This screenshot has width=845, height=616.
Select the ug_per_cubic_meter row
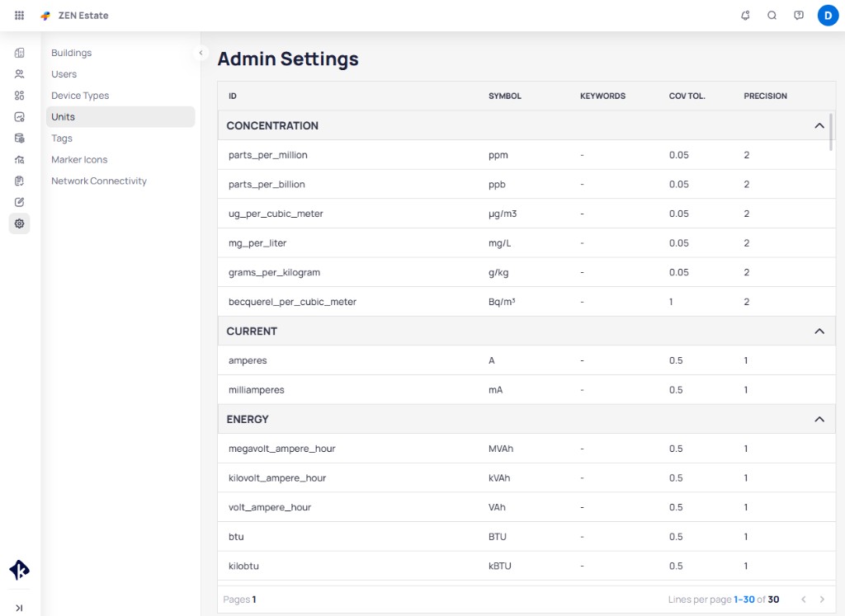tap(526, 214)
